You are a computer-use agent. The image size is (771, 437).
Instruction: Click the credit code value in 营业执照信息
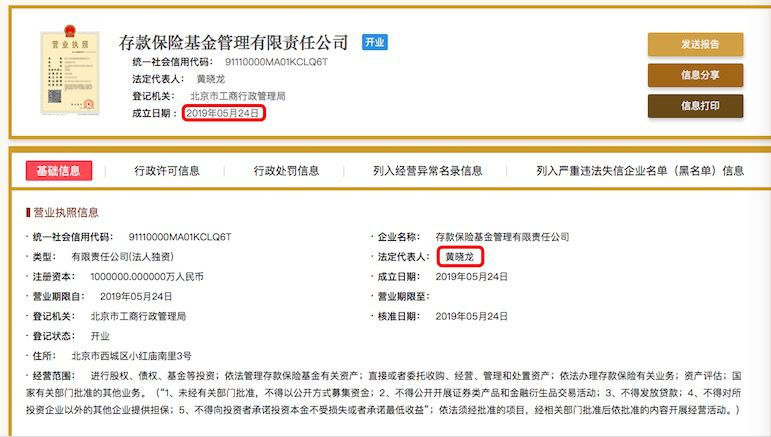click(180, 237)
